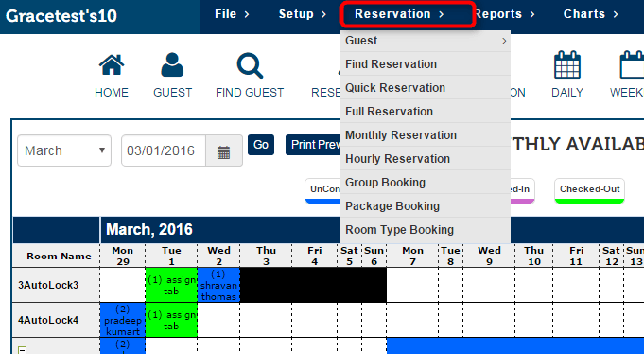Click the Tue 1 date header
The image size is (644, 354).
tap(171, 256)
